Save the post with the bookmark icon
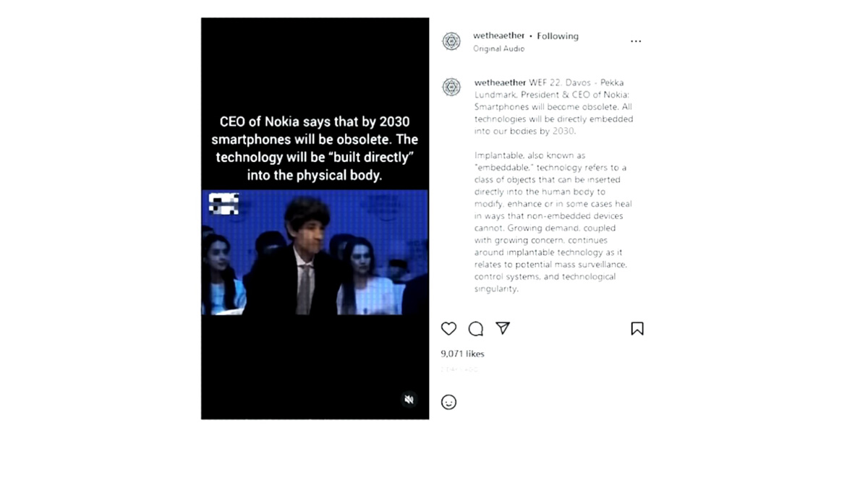Viewport: 868px width, 488px height. [x=637, y=329]
